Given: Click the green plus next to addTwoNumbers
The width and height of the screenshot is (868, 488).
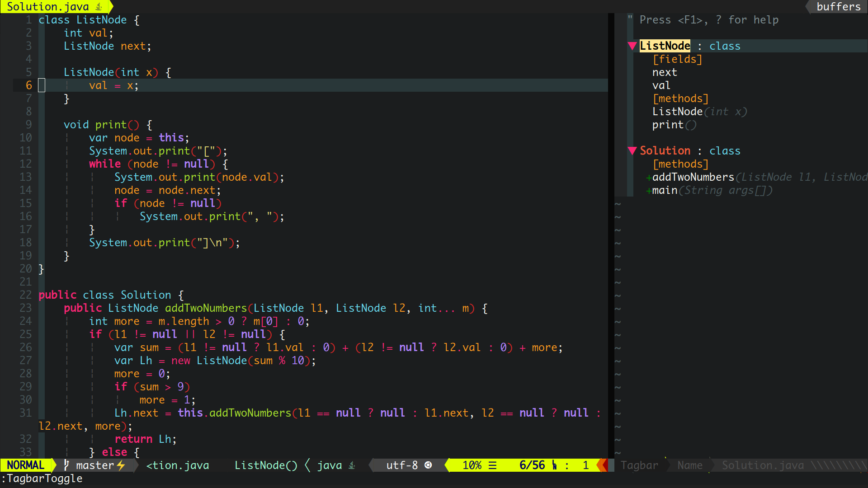Looking at the screenshot, I should click(649, 178).
